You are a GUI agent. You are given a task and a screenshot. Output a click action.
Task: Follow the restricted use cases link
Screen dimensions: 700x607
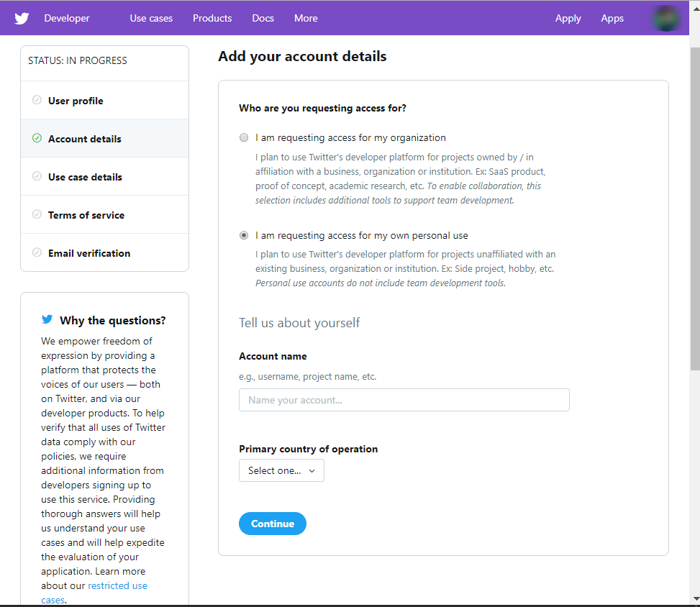tap(117, 585)
